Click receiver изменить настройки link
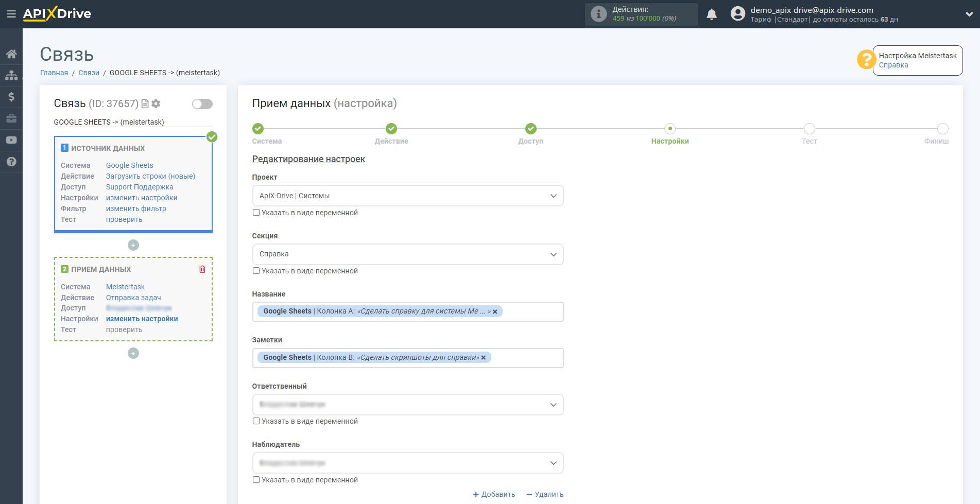Viewport: 980px width, 504px height. coord(142,319)
